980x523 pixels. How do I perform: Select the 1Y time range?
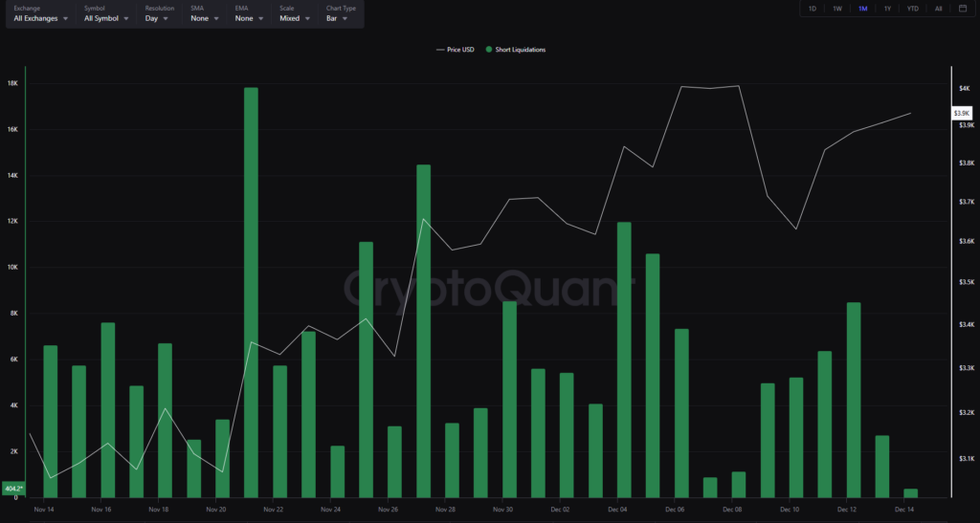point(887,9)
